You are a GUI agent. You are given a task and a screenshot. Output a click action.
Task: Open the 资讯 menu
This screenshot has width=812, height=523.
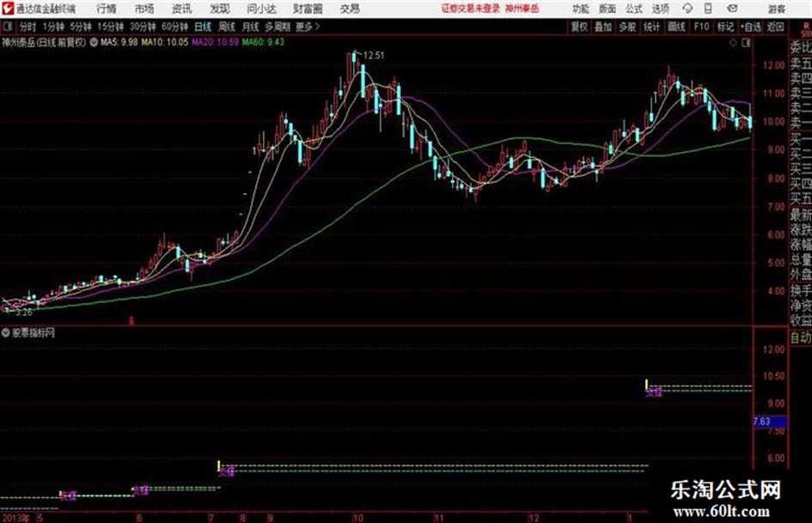182,9
